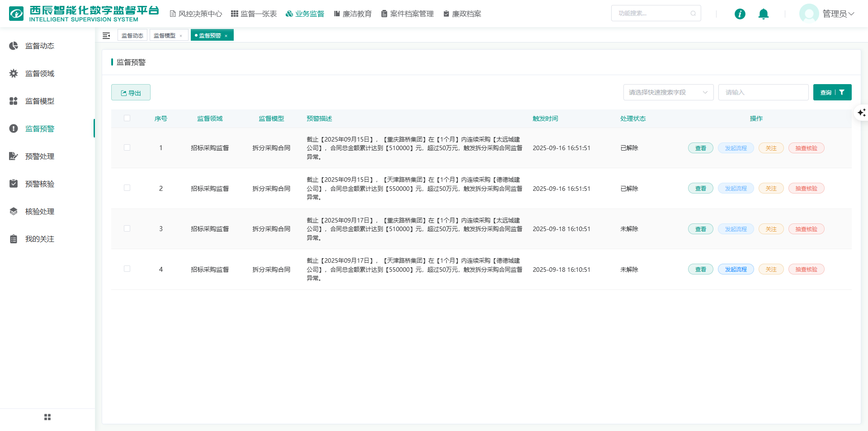Click the 导出 export button

(x=131, y=93)
